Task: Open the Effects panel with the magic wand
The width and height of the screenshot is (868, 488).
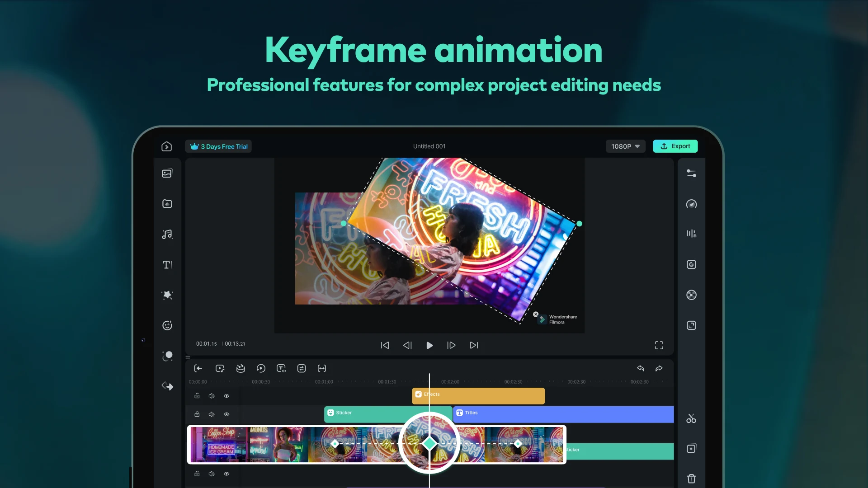Action: click(167, 295)
